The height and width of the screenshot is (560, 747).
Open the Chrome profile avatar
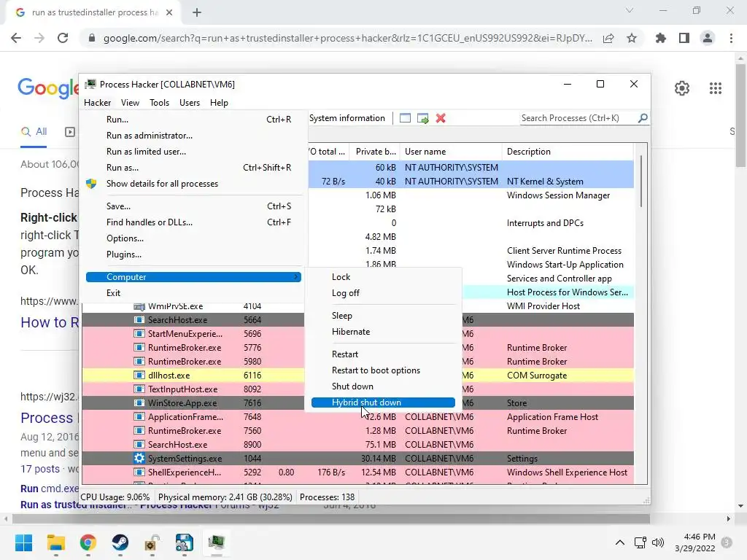point(708,38)
